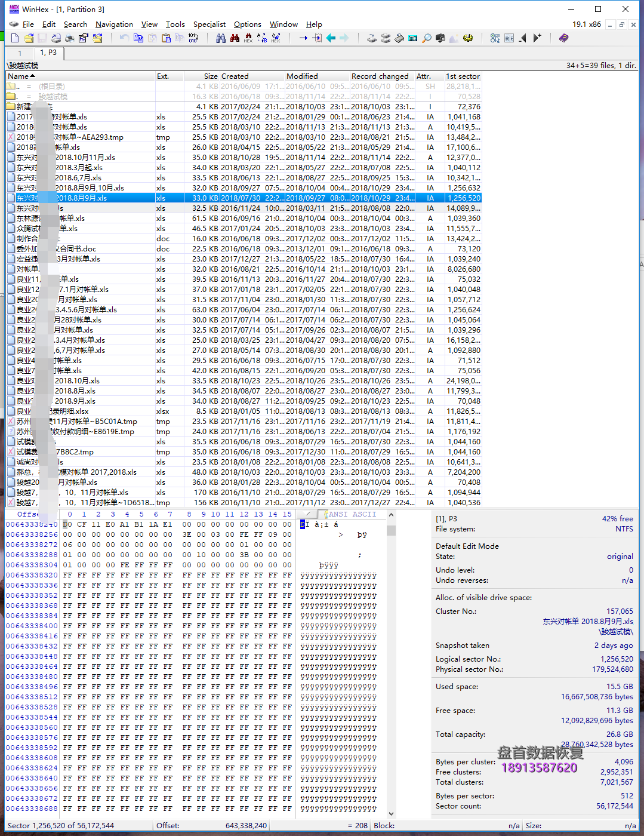The image size is (644, 836).
Task: Sort by the Ext. column header
Action: click(x=170, y=76)
